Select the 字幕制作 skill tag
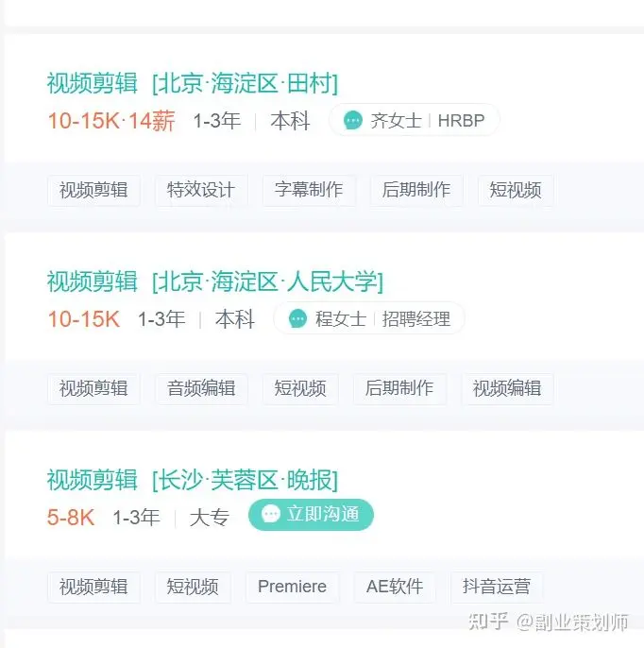This screenshot has height=648, width=644. coord(308,190)
